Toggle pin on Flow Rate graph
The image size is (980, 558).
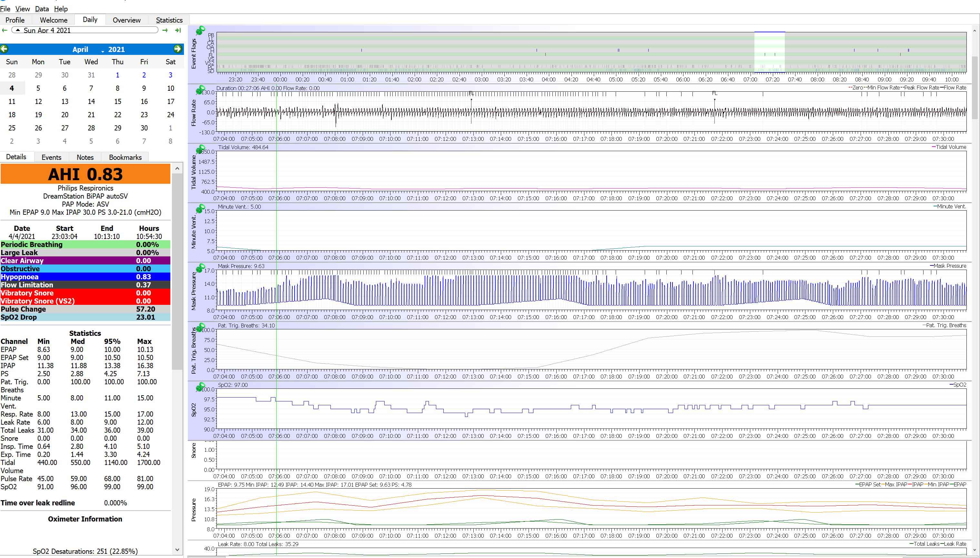[x=200, y=90]
